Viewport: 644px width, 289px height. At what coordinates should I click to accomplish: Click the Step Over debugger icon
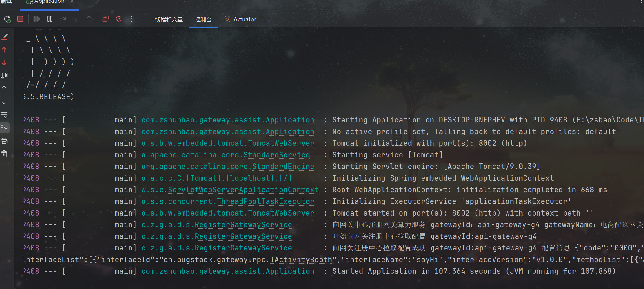pyautogui.click(x=63, y=19)
